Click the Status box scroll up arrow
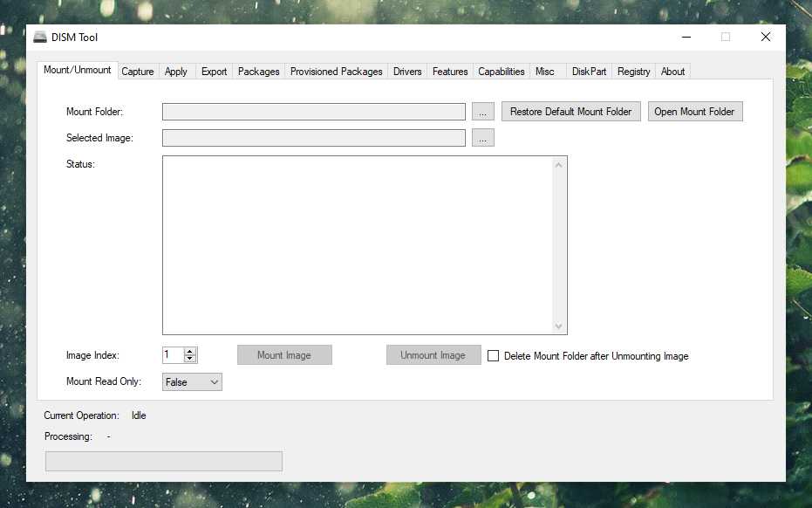Image resolution: width=812 pixels, height=508 pixels. click(x=558, y=165)
